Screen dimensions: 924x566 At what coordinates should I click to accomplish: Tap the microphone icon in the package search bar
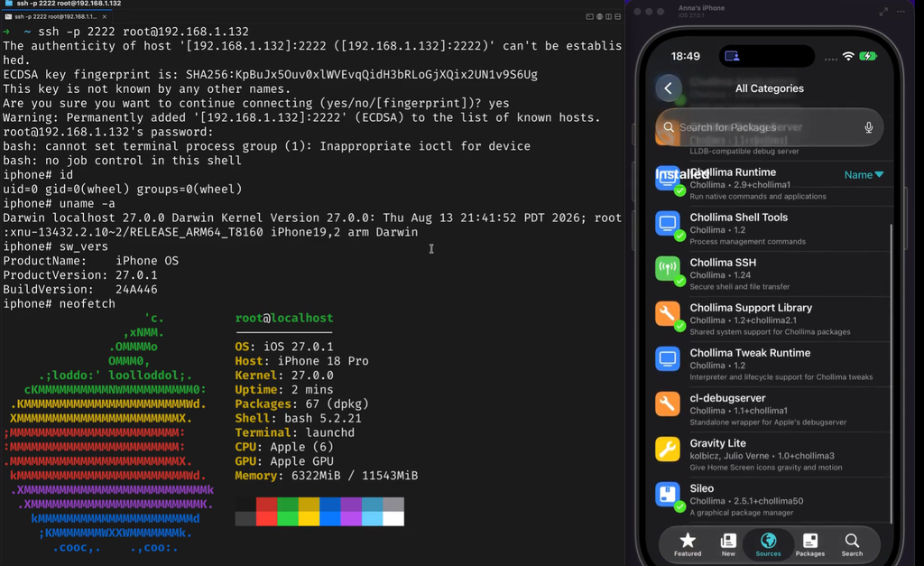[x=869, y=127]
